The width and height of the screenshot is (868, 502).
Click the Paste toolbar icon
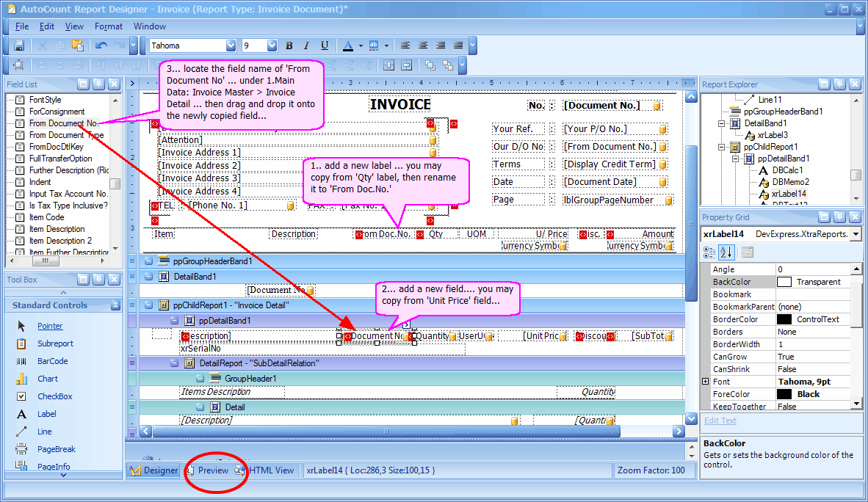(78, 46)
